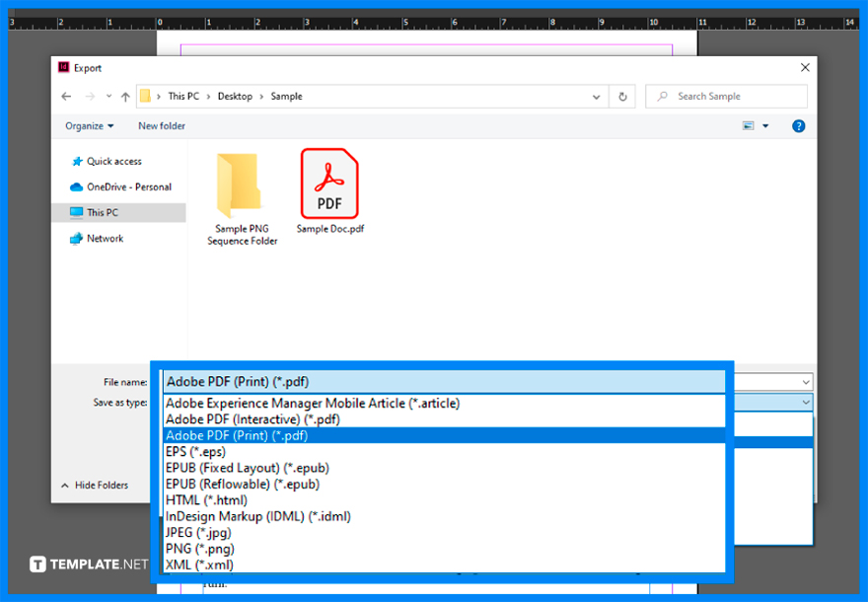Open Help via the blue question mark
The width and height of the screenshot is (868, 602).
tap(798, 126)
